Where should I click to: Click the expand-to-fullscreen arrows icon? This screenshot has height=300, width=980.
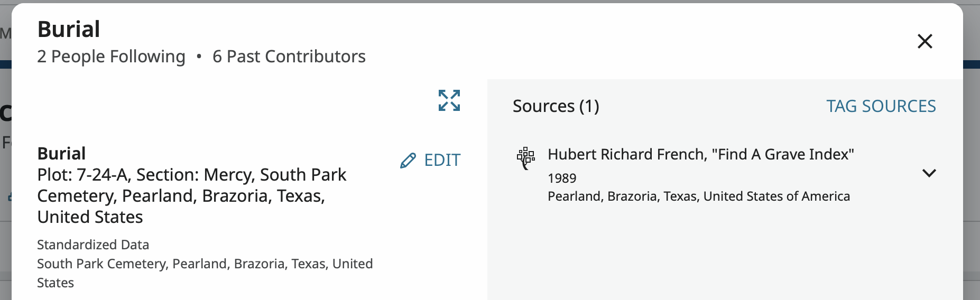pos(449,100)
